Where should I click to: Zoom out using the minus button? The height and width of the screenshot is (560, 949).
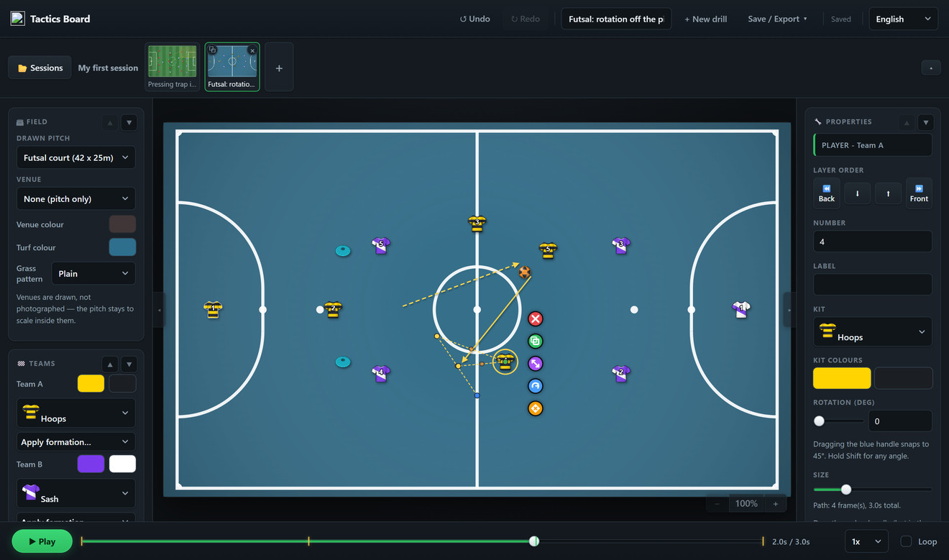pos(717,504)
